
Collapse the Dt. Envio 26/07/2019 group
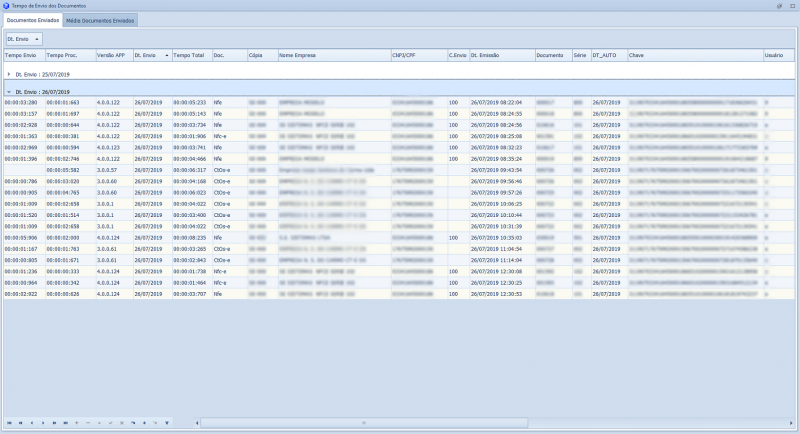9,91
